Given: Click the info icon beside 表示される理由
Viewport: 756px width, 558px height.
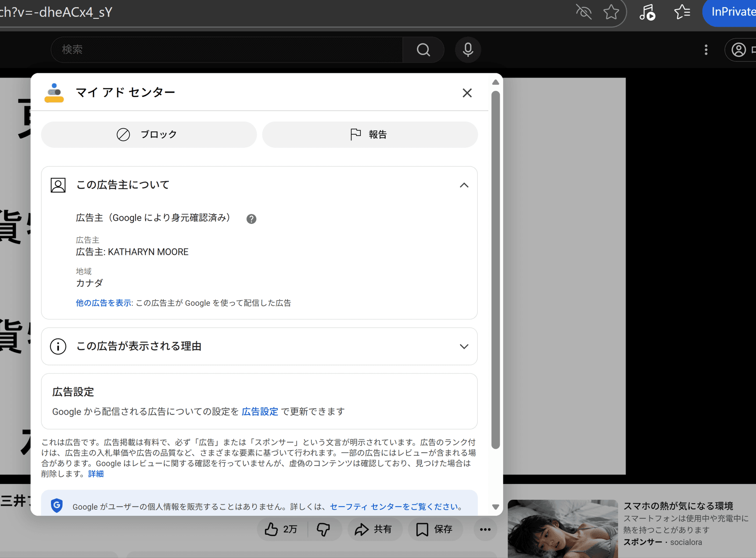Looking at the screenshot, I should coord(58,347).
